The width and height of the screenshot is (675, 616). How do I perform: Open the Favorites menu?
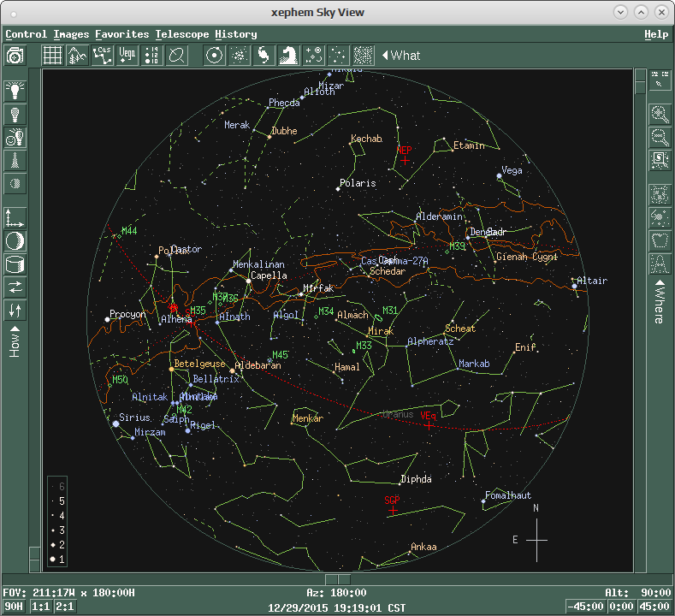pyautogui.click(x=121, y=34)
